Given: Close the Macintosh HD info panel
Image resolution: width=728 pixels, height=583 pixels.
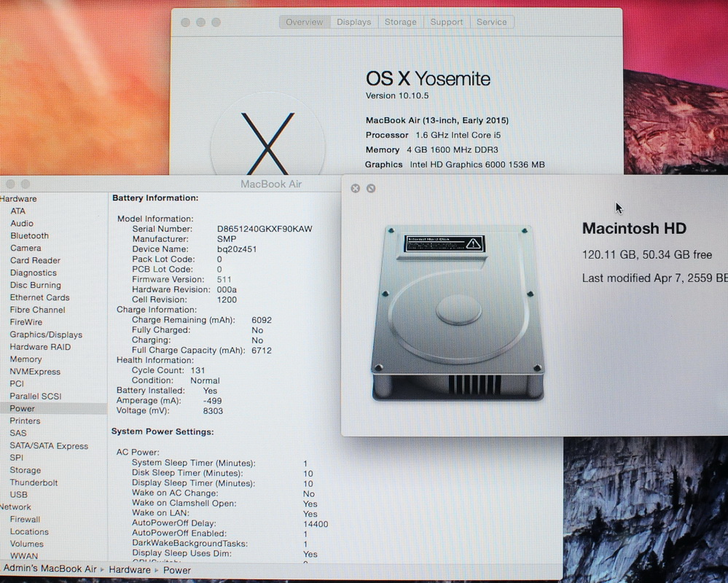Looking at the screenshot, I should (x=355, y=188).
